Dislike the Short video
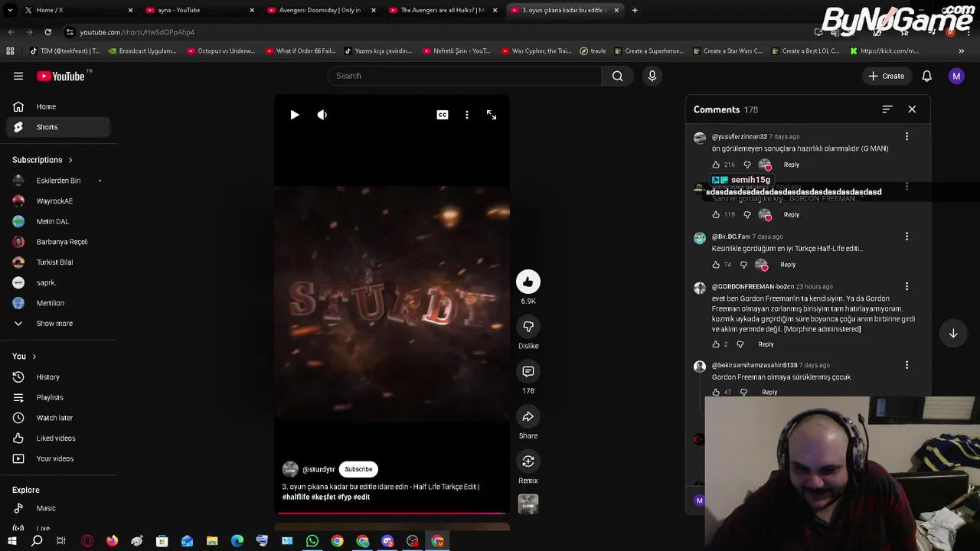Image resolution: width=980 pixels, height=551 pixels. coord(528,327)
